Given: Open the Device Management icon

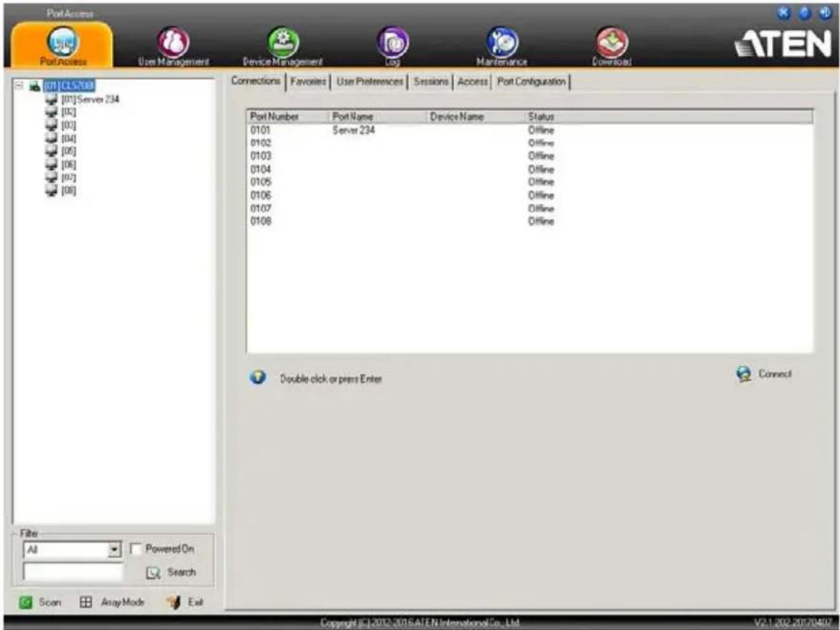Looking at the screenshot, I should pyautogui.click(x=283, y=42).
